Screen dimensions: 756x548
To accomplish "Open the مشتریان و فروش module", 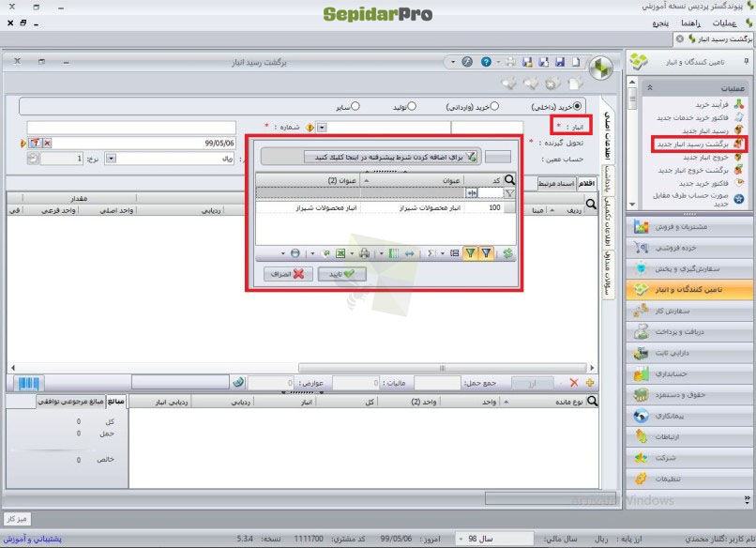I will (689, 226).
